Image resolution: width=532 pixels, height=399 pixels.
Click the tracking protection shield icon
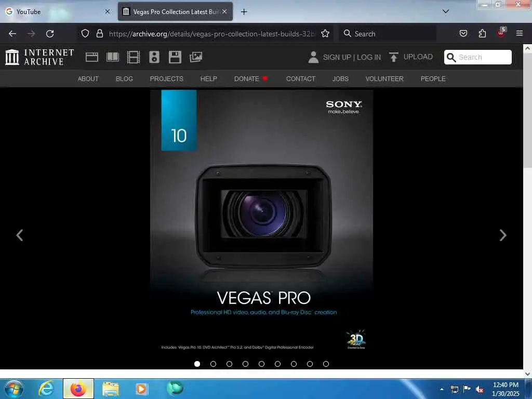pyautogui.click(x=85, y=33)
